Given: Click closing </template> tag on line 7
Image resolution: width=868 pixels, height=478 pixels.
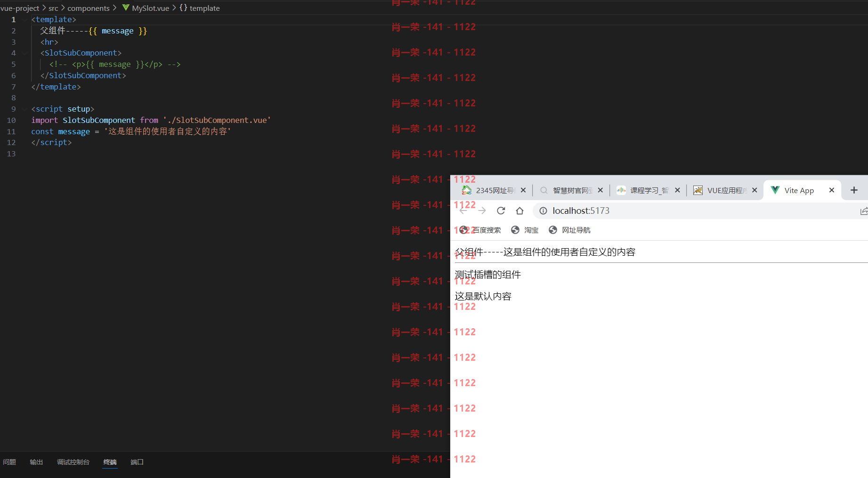Looking at the screenshot, I should 56,87.
